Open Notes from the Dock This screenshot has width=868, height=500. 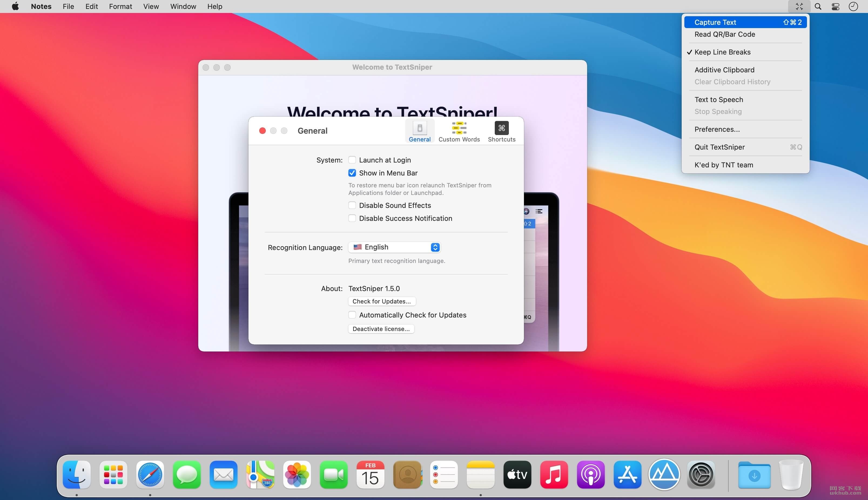click(x=480, y=475)
